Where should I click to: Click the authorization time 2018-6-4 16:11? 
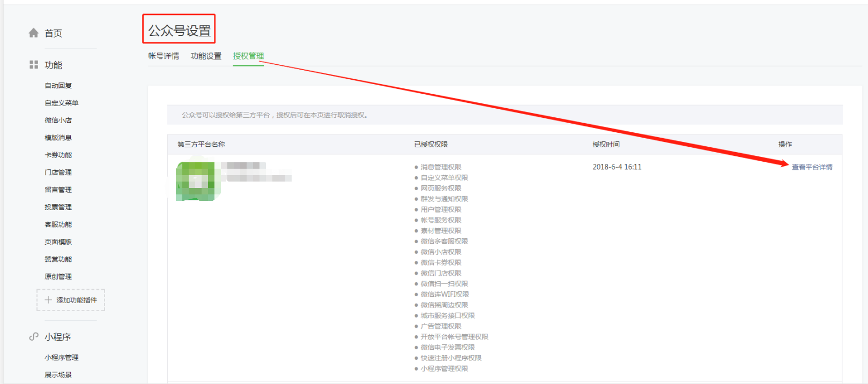(x=617, y=167)
